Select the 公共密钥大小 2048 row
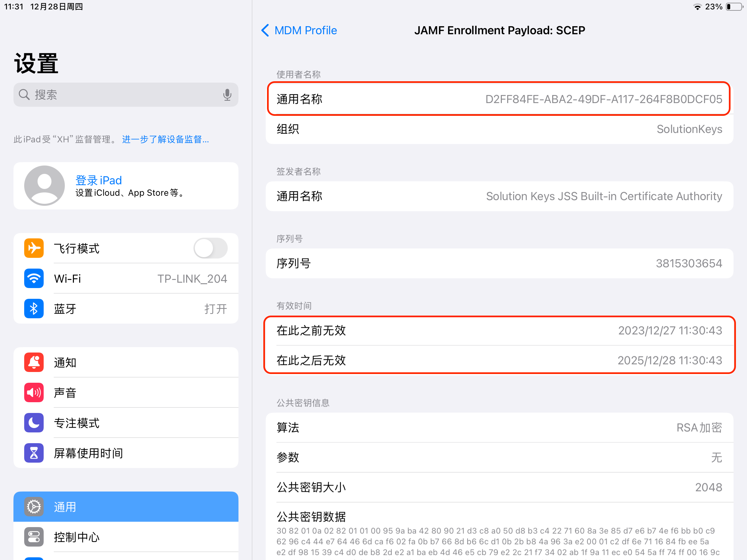The image size is (747, 560). click(499, 487)
